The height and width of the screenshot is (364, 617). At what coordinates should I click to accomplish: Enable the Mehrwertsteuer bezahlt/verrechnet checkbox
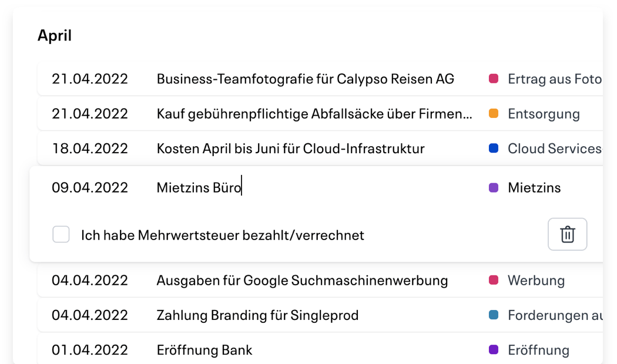[61, 234]
